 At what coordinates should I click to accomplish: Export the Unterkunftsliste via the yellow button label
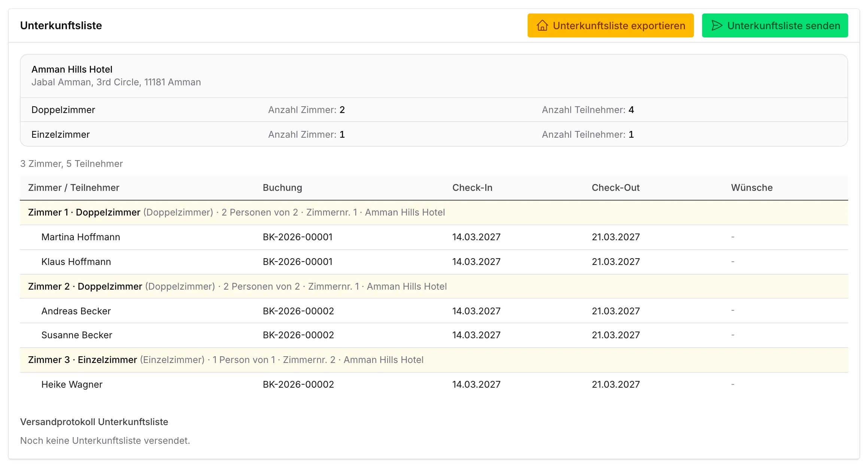click(619, 25)
